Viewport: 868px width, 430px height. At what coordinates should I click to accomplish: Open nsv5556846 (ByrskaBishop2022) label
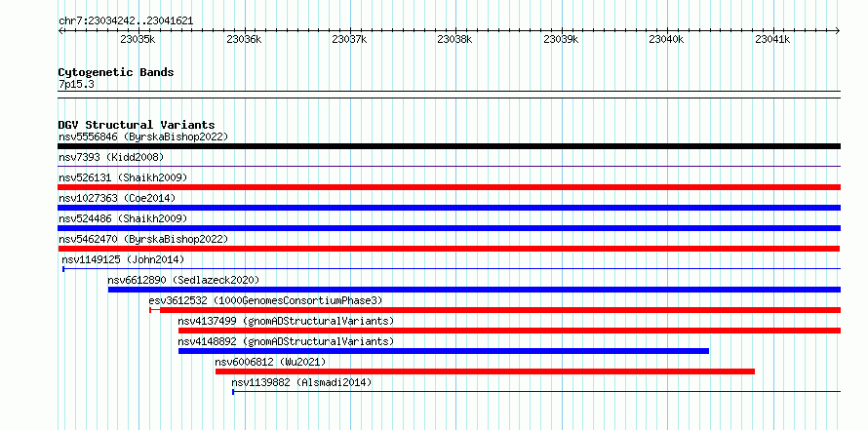pyautogui.click(x=143, y=137)
